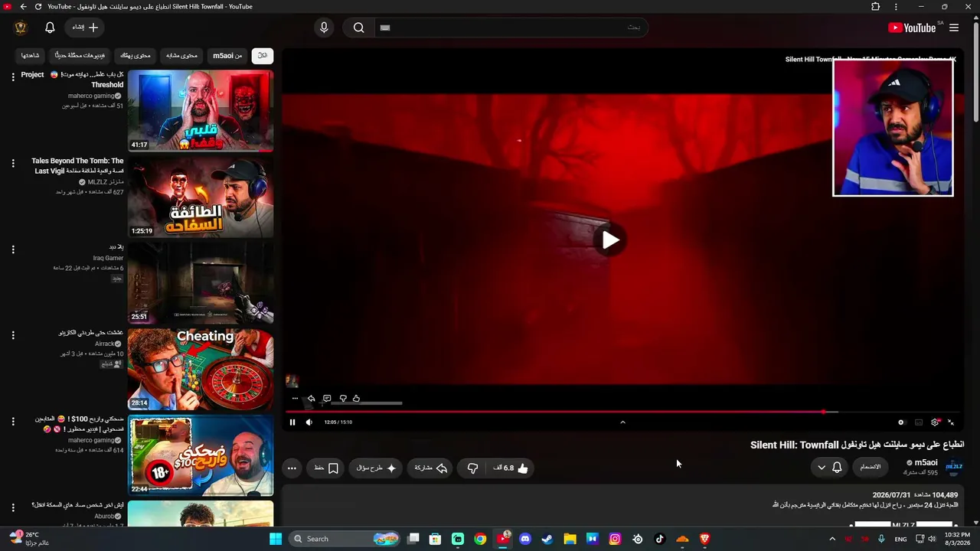This screenshot has width=980, height=551.
Task: Click overlay ellipsis icon above progress bar
Action: (295, 399)
